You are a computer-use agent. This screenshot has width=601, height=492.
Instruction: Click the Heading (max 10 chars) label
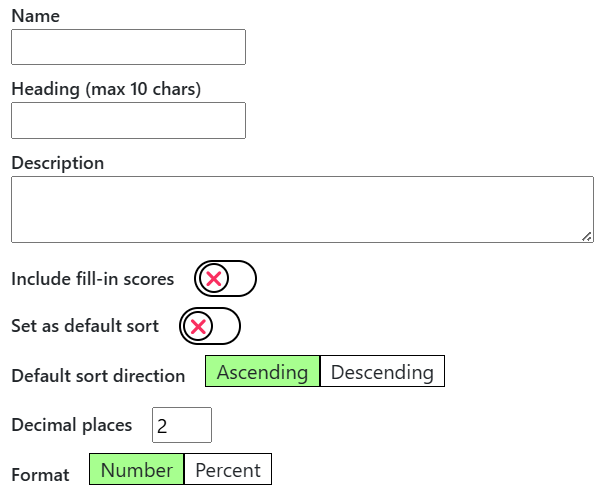106,89
